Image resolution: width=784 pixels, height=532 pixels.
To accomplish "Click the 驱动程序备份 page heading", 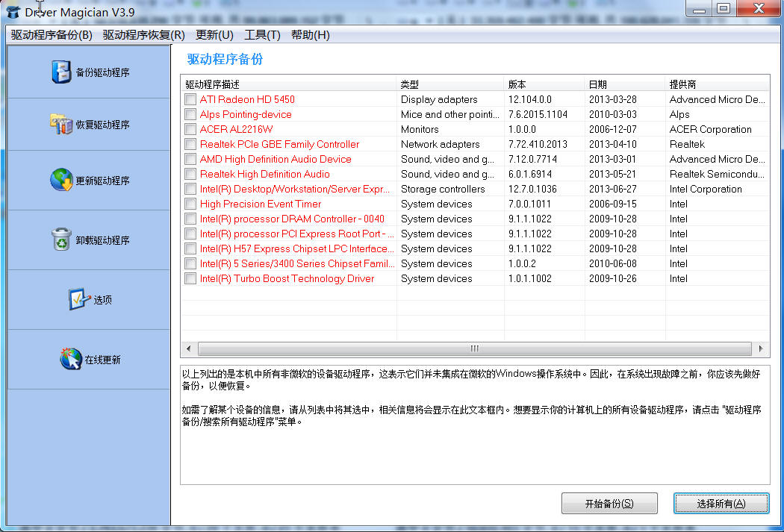I will click(225, 60).
